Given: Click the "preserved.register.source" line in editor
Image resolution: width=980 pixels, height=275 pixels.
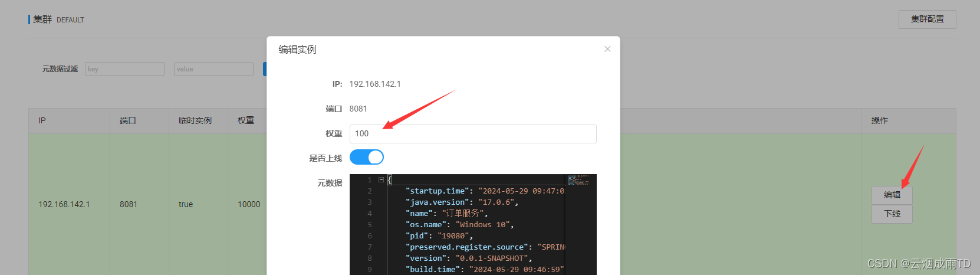Looking at the screenshot, I should [485, 247].
